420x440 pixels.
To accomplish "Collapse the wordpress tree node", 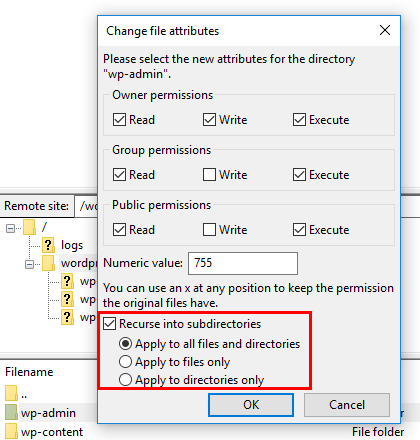I will click(x=29, y=264).
